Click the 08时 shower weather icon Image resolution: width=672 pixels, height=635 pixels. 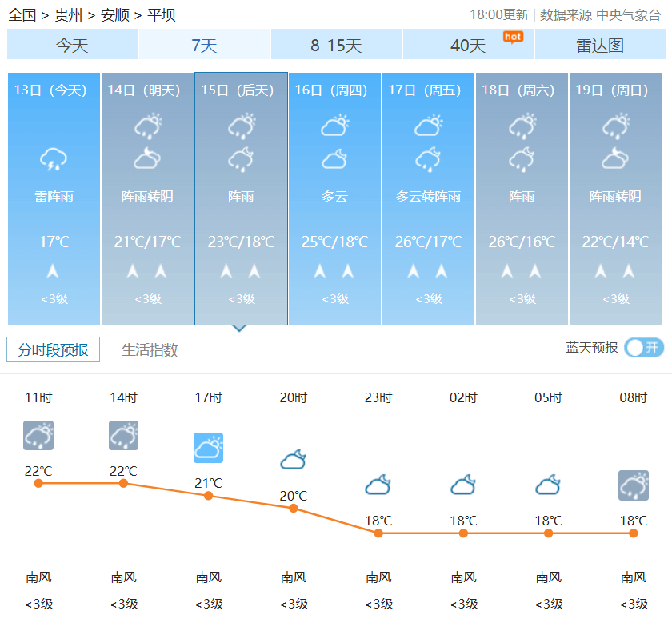633,485
